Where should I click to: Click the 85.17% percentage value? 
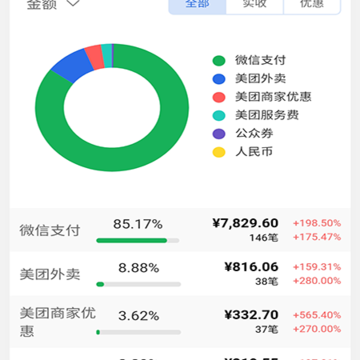pos(138,224)
